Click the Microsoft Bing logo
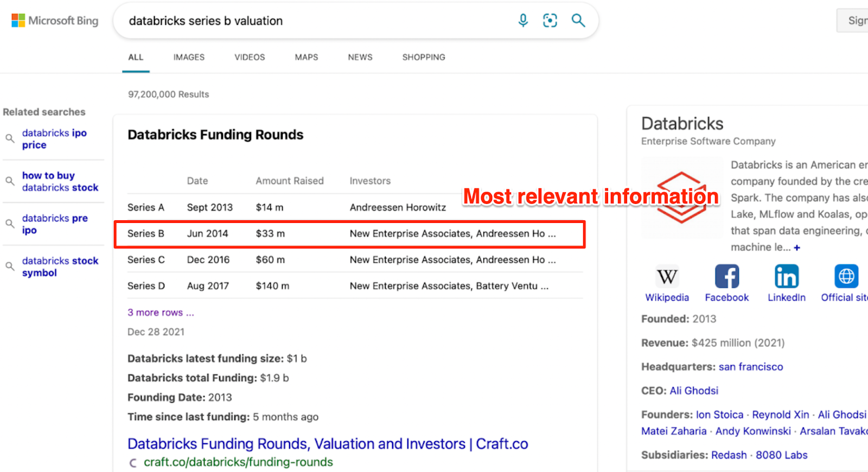This screenshot has height=472, width=868. click(55, 21)
